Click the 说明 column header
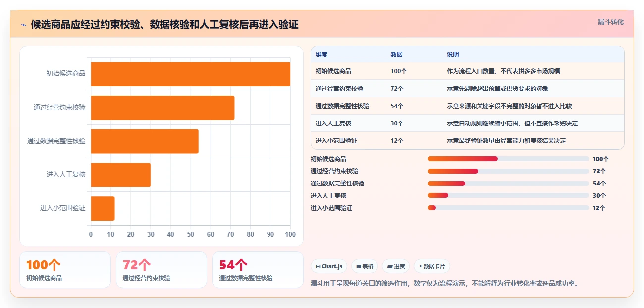Screen dimensions: 644x308 453,55
